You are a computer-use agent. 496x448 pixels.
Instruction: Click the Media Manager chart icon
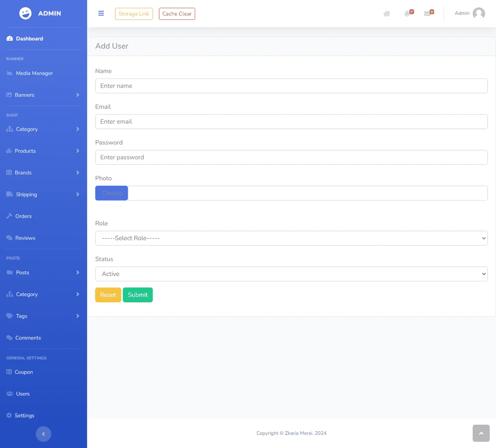(x=10, y=73)
